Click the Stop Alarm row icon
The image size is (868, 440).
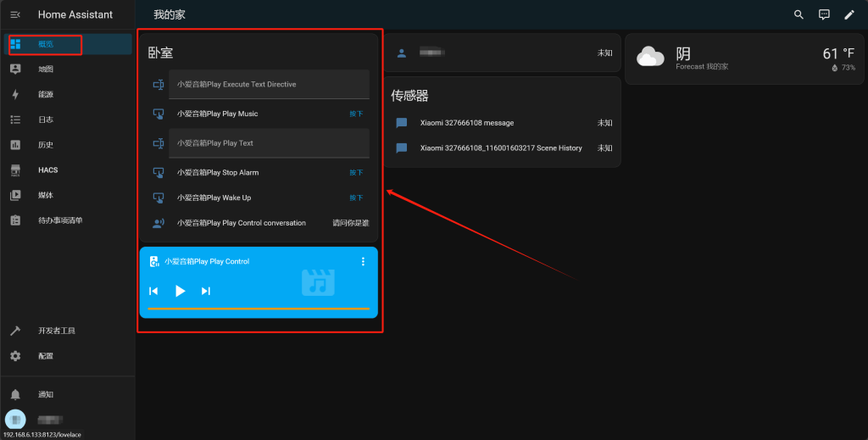159,173
